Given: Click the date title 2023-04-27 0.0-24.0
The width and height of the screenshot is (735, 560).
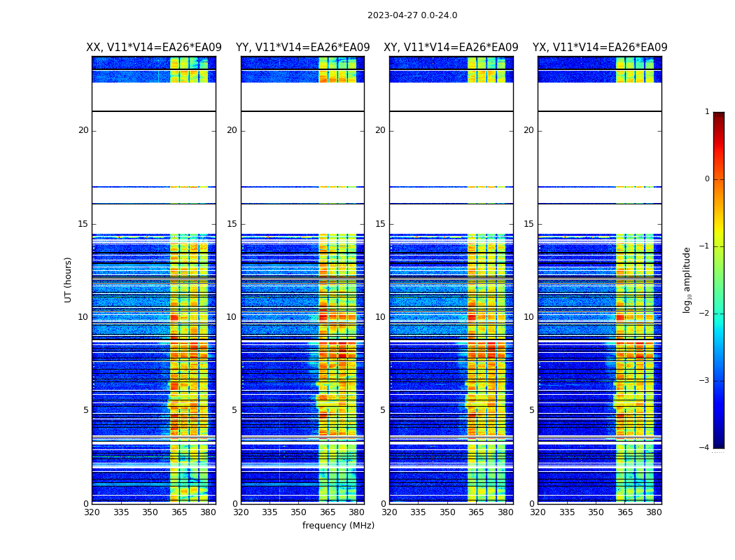Looking at the screenshot, I should (412, 15).
